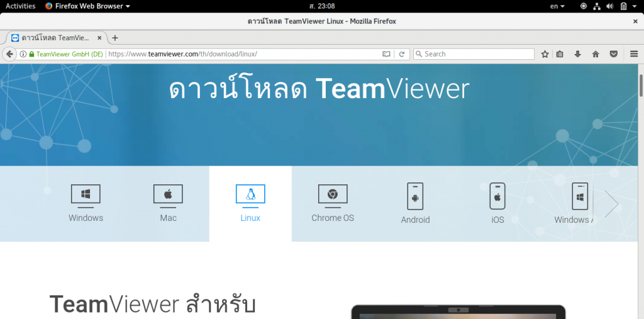Click the volume speaker icon
The width and height of the screenshot is (644, 319).
pyautogui.click(x=610, y=6)
